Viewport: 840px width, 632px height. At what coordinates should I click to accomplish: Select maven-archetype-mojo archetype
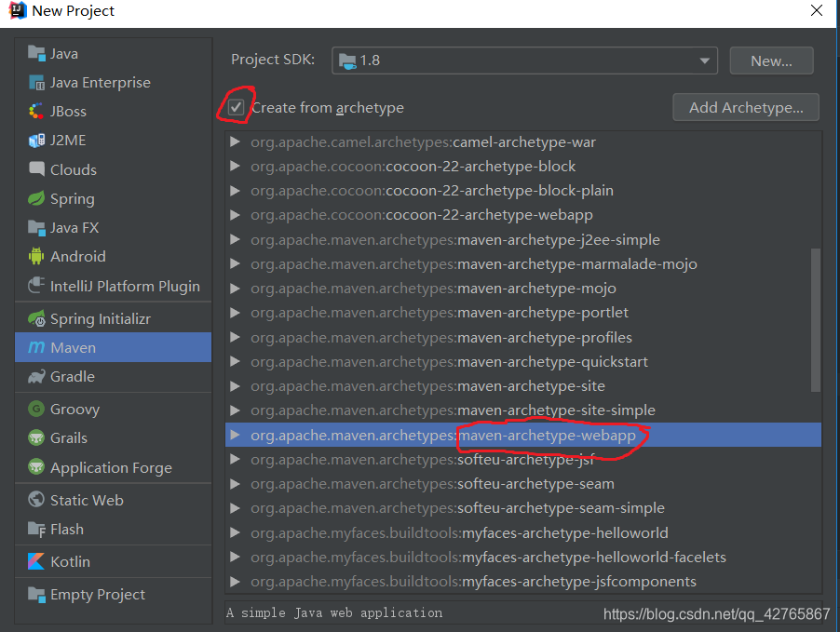(x=523, y=289)
